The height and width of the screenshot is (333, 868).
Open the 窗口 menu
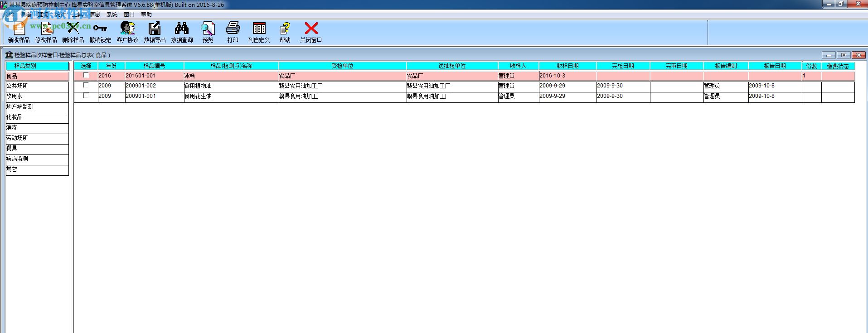tap(129, 14)
